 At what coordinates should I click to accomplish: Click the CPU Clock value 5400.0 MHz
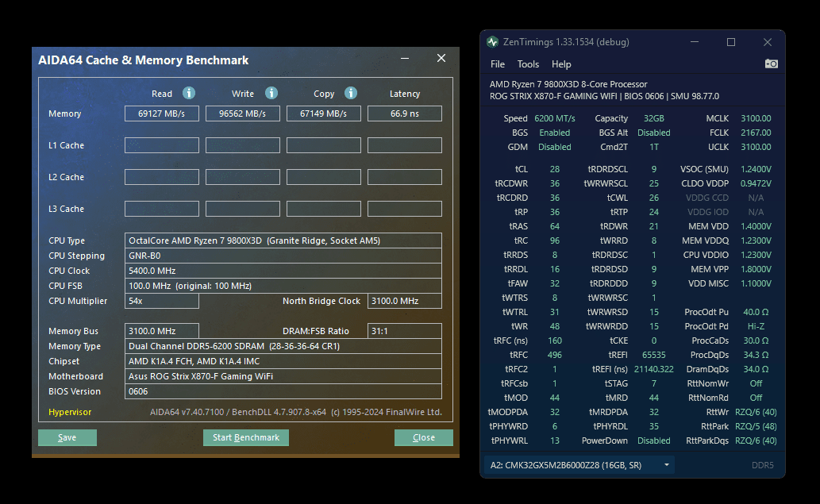(x=283, y=271)
